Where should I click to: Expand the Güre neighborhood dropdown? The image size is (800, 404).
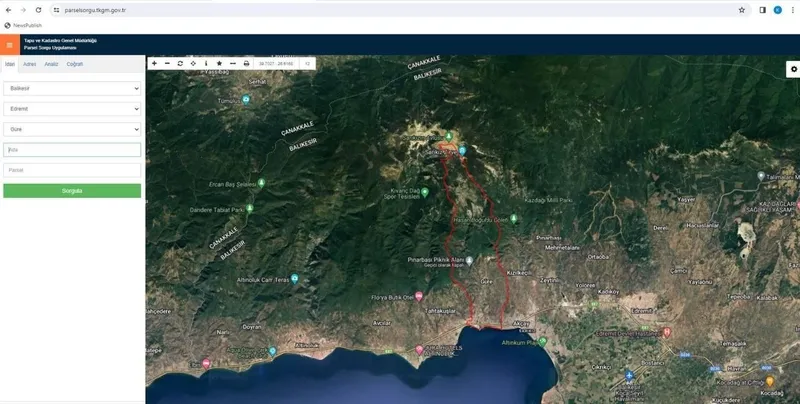[72, 129]
